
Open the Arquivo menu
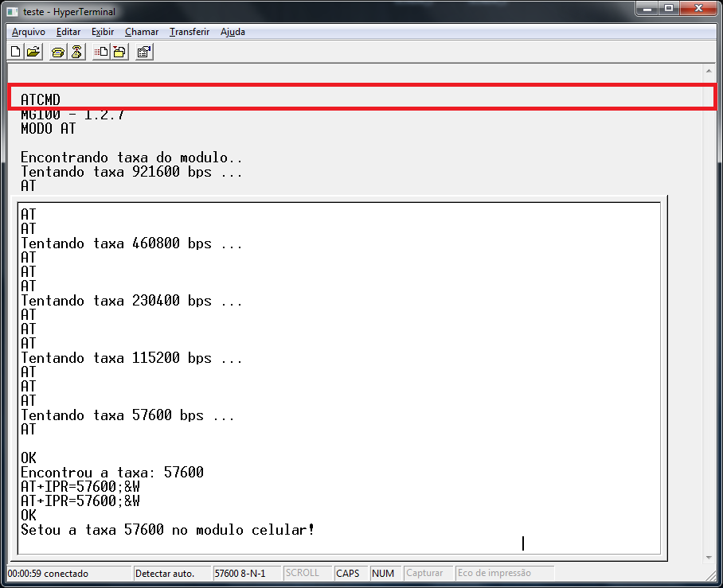29,32
